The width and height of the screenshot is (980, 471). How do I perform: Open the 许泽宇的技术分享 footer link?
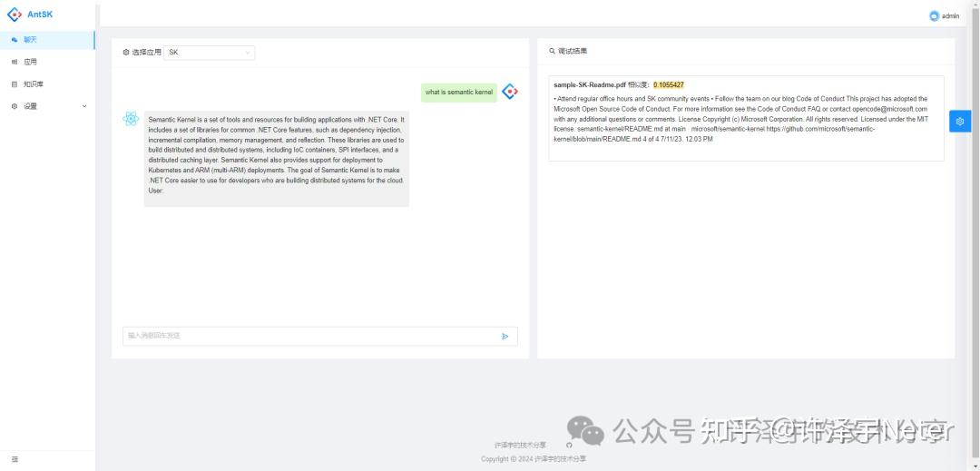point(520,446)
